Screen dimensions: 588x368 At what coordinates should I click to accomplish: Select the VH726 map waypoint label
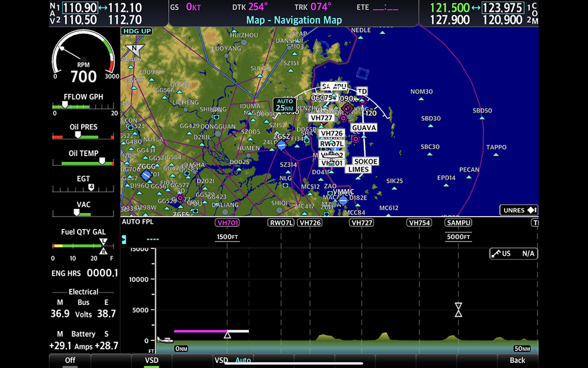pyautogui.click(x=332, y=133)
